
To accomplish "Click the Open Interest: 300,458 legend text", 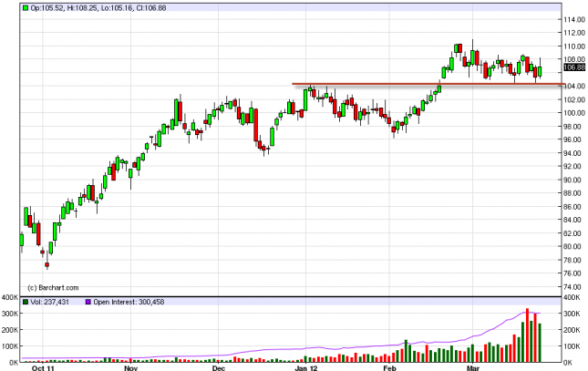I will click(129, 302).
